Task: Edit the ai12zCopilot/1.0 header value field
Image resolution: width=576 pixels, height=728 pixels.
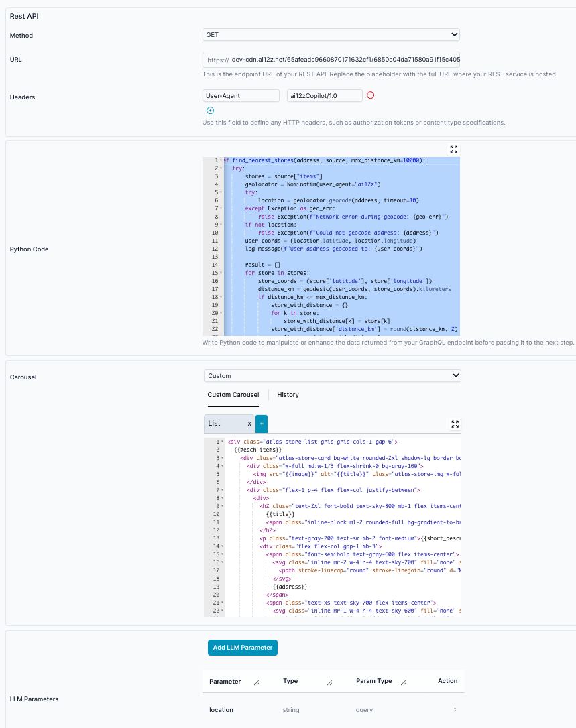Action: [x=325, y=96]
